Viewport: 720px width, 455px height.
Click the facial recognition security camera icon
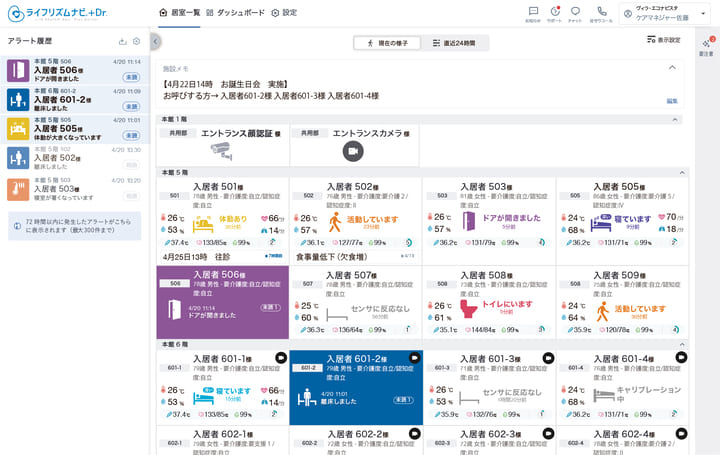point(221,150)
